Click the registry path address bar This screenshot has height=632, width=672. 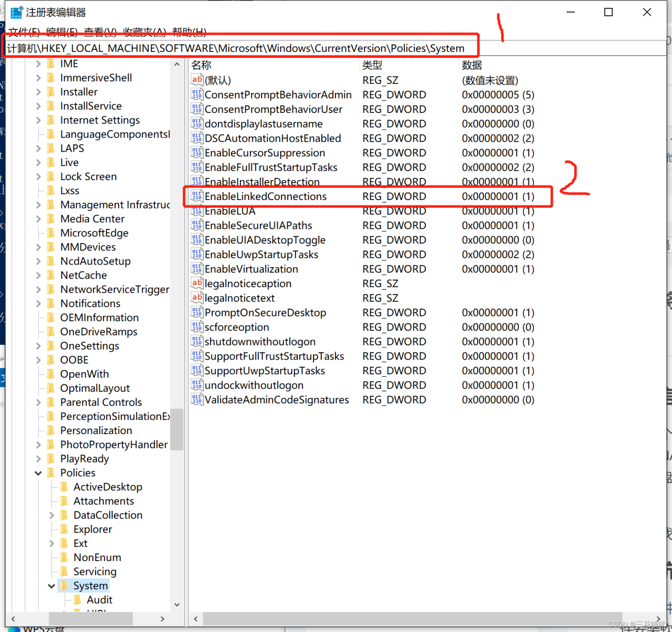336,48
